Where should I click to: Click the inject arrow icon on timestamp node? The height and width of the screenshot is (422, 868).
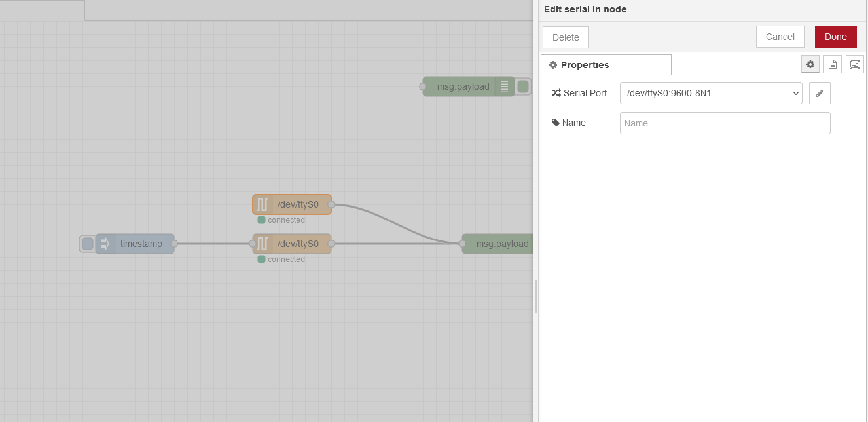[x=105, y=244]
